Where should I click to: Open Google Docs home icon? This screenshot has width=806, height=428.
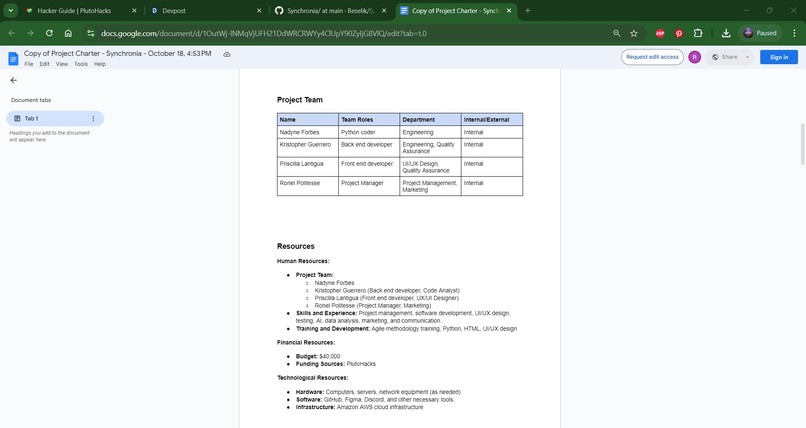tap(13, 58)
